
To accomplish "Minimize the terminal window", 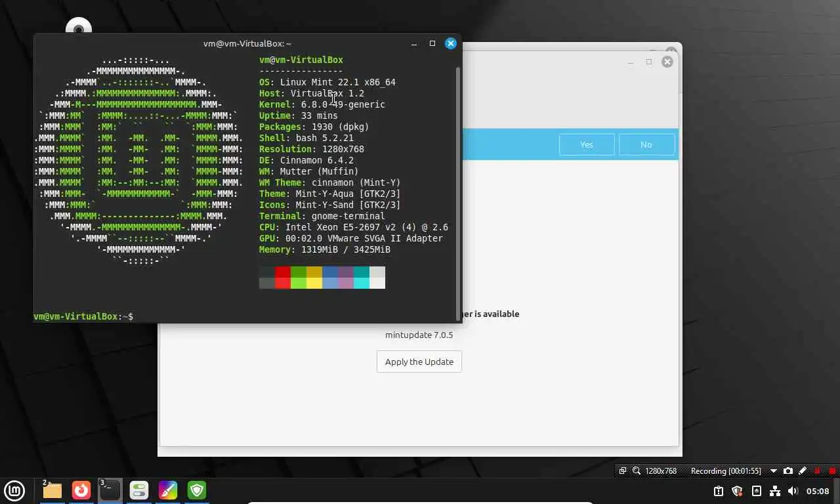I will (414, 43).
